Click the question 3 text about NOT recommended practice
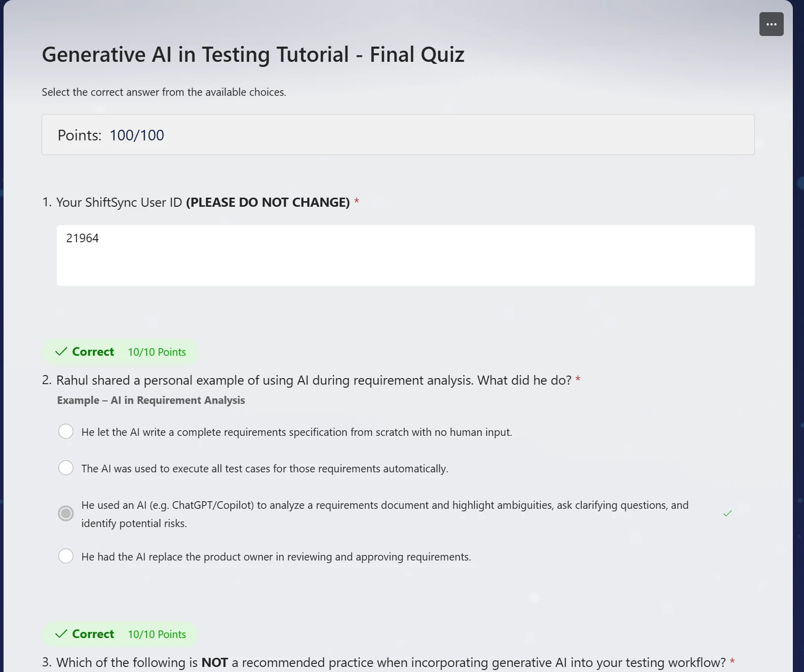Screen dimensions: 804x672 pyautogui.click(x=391, y=662)
